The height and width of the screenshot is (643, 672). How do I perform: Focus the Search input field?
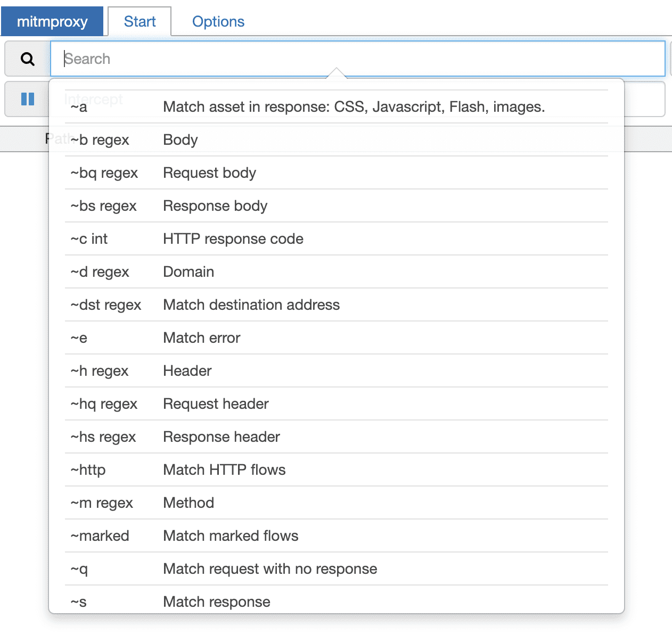pos(358,59)
